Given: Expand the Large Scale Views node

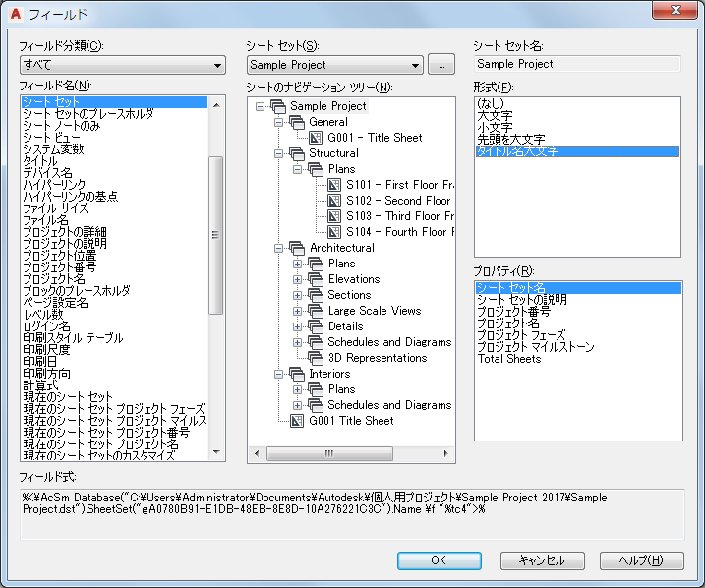Looking at the screenshot, I should tap(297, 311).
